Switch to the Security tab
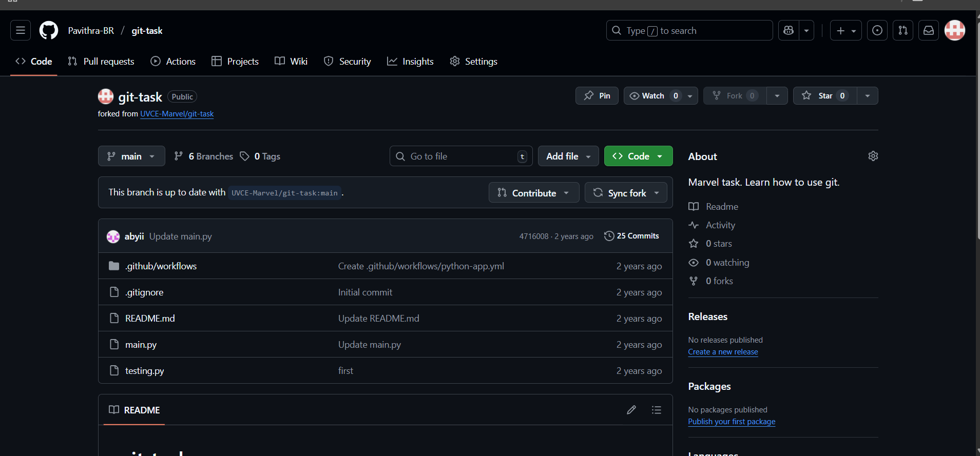This screenshot has height=456, width=980. [347, 62]
